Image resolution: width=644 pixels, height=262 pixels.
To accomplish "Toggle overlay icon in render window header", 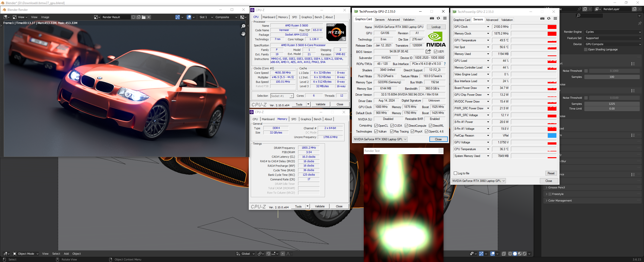I will point(189,17).
